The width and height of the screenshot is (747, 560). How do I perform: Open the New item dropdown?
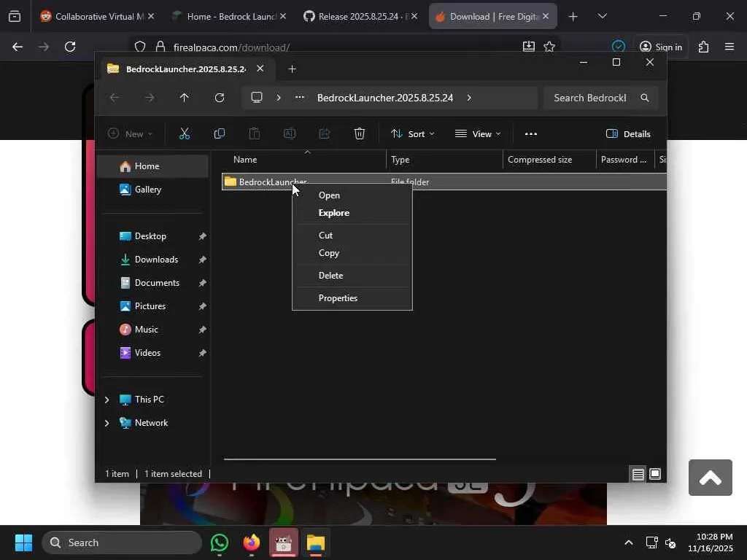130,134
